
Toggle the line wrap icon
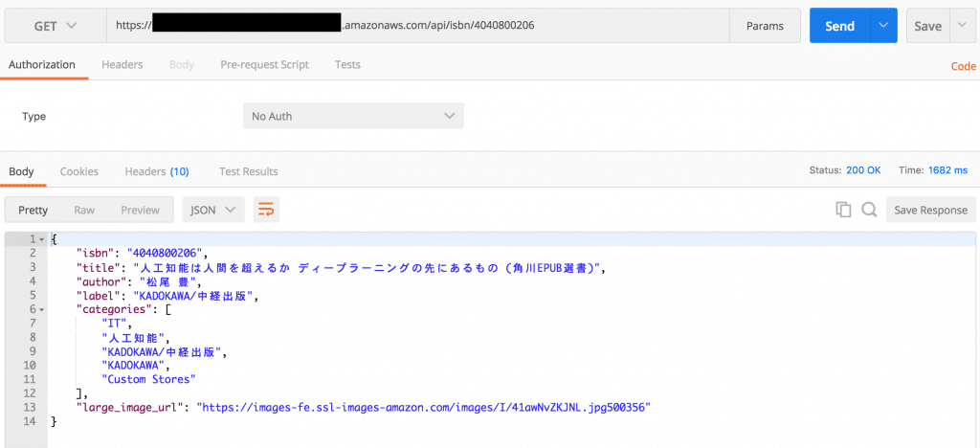pos(266,210)
